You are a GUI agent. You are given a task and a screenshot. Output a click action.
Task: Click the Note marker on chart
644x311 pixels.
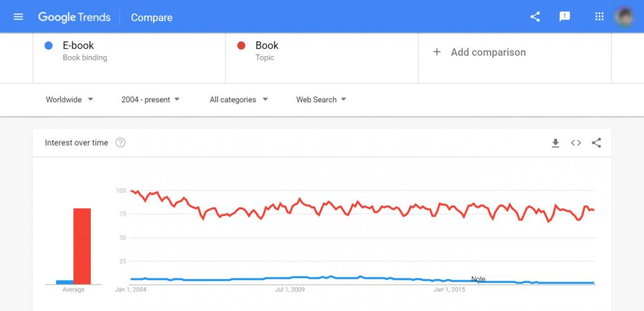point(478,279)
